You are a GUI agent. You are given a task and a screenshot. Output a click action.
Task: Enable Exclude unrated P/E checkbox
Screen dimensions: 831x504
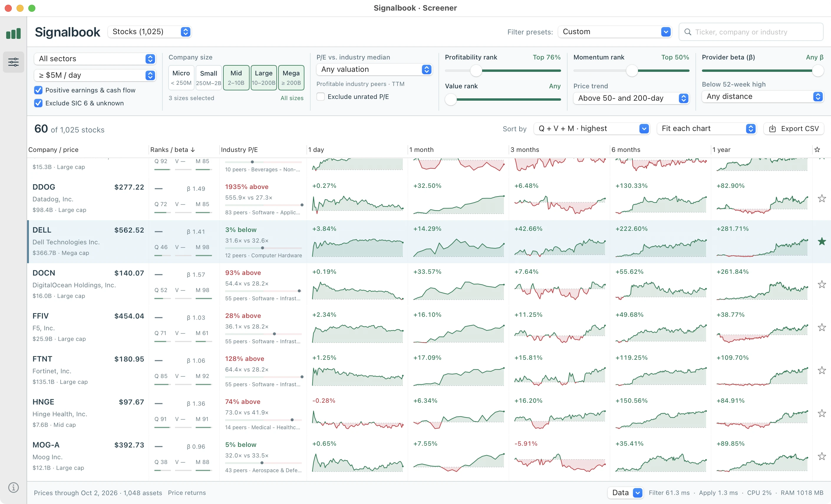coord(321,97)
